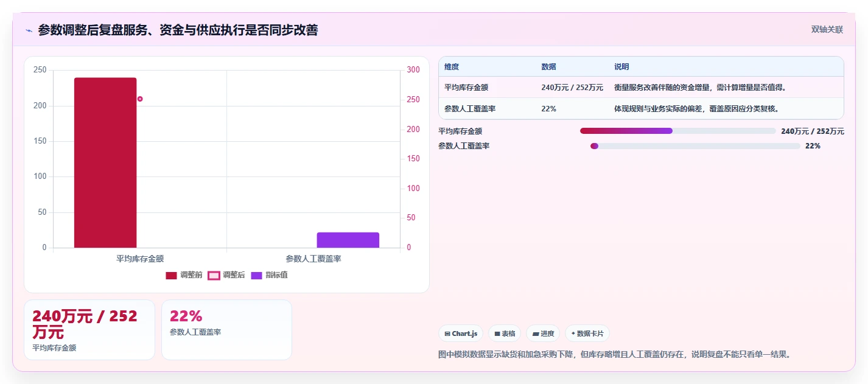Image resolution: width=868 pixels, height=384 pixels.
Task: Click the 数据 column header
Action: [548, 67]
